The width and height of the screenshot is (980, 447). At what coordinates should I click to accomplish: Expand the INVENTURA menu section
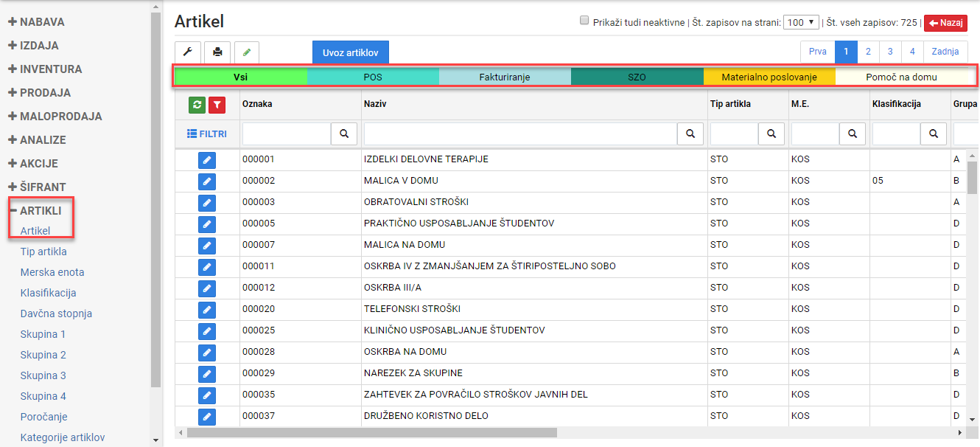(x=45, y=69)
